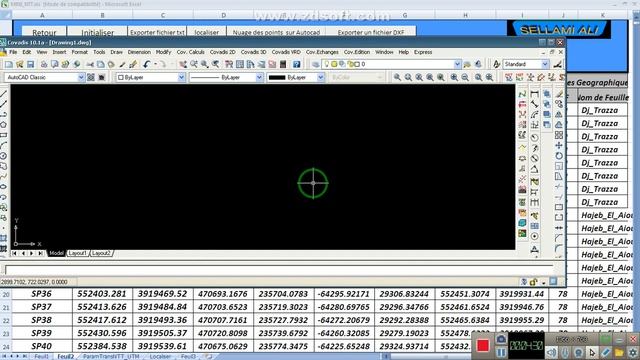Open the Covadis VRD menu
The height and width of the screenshot is (360, 640).
click(286, 52)
